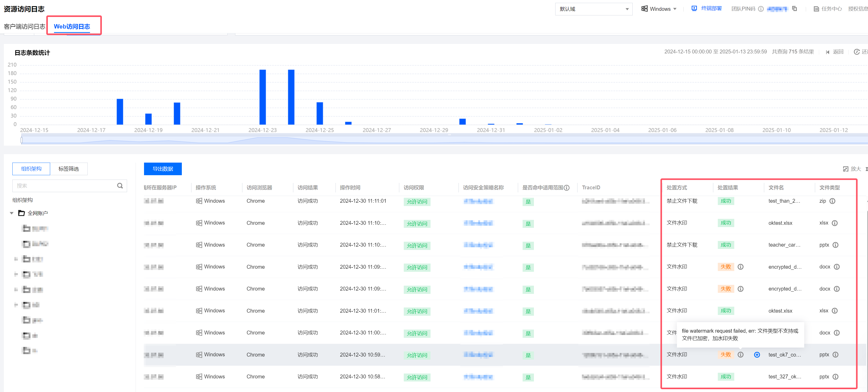The height and width of the screenshot is (392, 868).
Task: Click the chart range slider left handle
Action: tap(22, 140)
